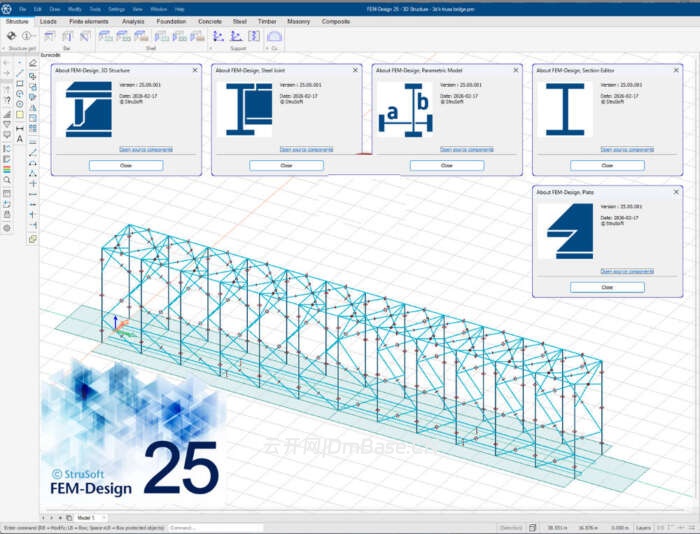Select the third plate tool in Shell group
700x534 pixels.
(x=141, y=36)
